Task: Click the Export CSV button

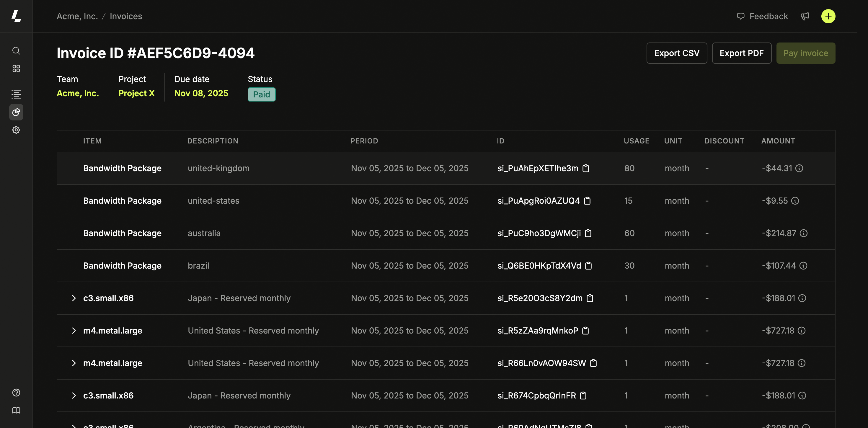Action: coord(677,53)
